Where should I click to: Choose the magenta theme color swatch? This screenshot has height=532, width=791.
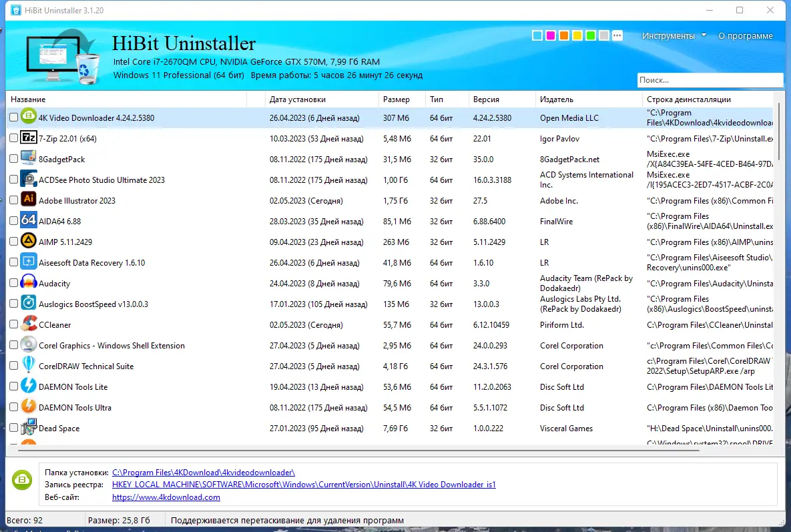(551, 35)
